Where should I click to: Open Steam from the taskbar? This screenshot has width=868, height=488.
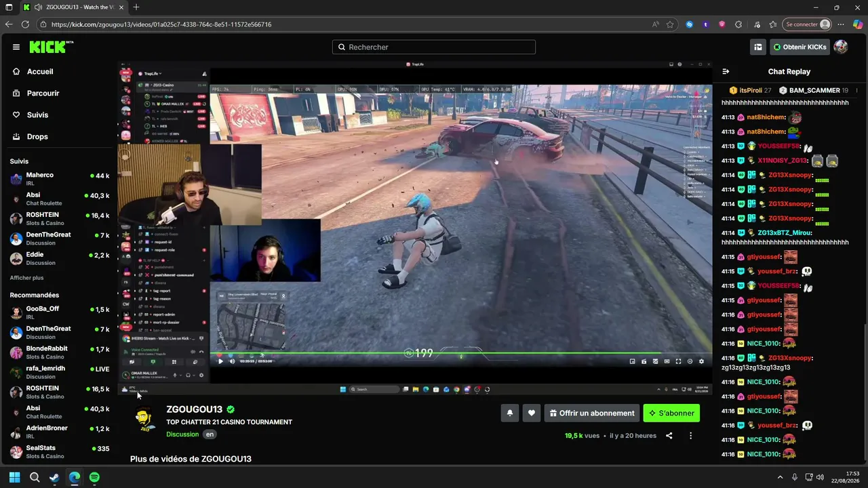point(54,477)
